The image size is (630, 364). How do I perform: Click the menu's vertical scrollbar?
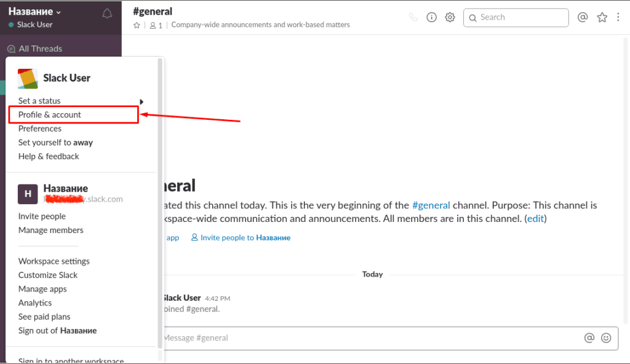160,184
